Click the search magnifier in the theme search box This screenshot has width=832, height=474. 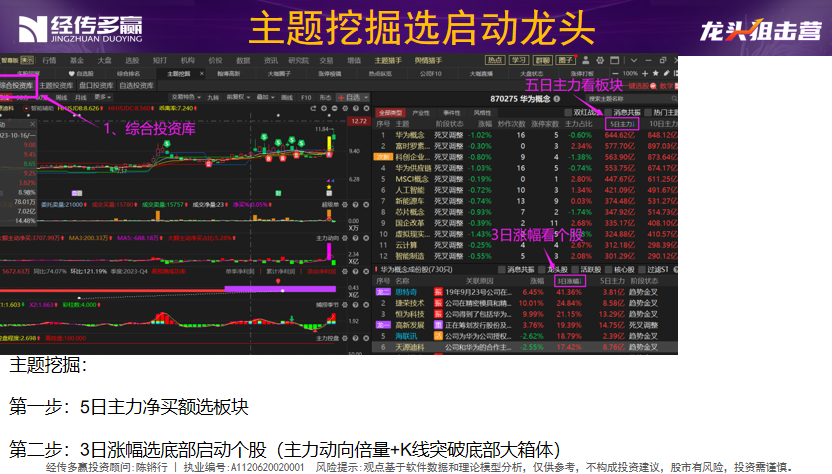pyautogui.click(x=674, y=99)
